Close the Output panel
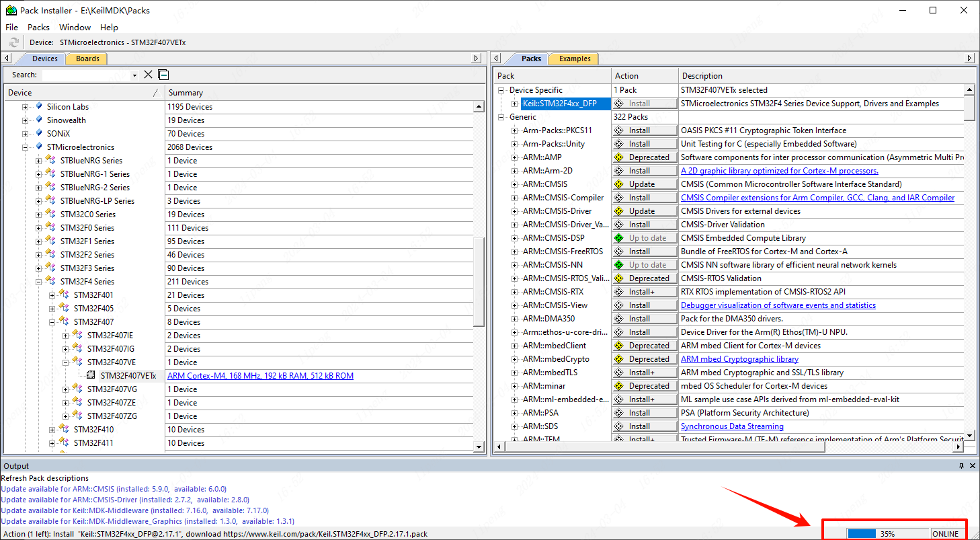The image size is (980, 540). click(x=971, y=466)
